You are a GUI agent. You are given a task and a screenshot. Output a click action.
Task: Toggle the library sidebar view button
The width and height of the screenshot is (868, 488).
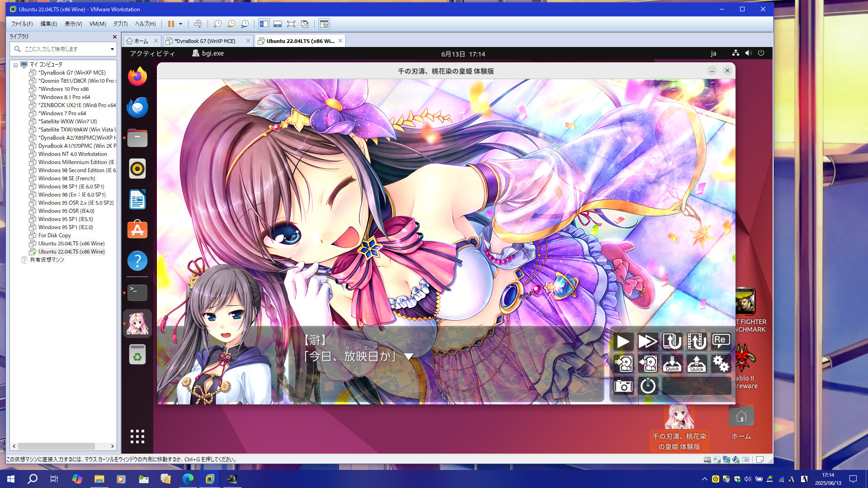coord(264,24)
